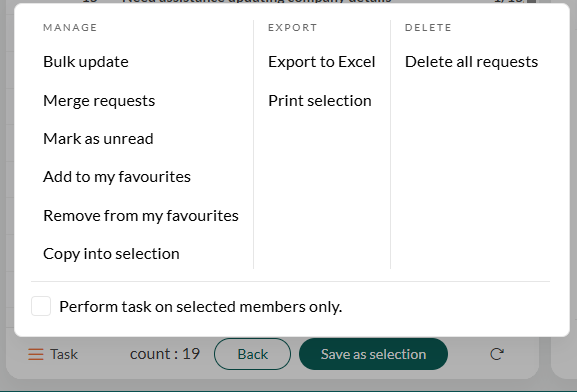This screenshot has width=577, height=392.
Task: Click the DELETE section heading
Action: tap(428, 28)
